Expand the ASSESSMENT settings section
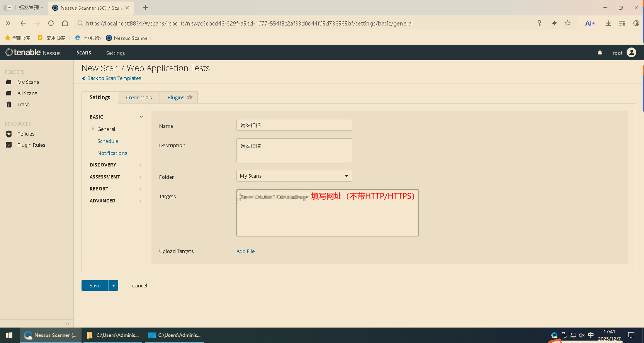644x343 pixels. point(116,177)
